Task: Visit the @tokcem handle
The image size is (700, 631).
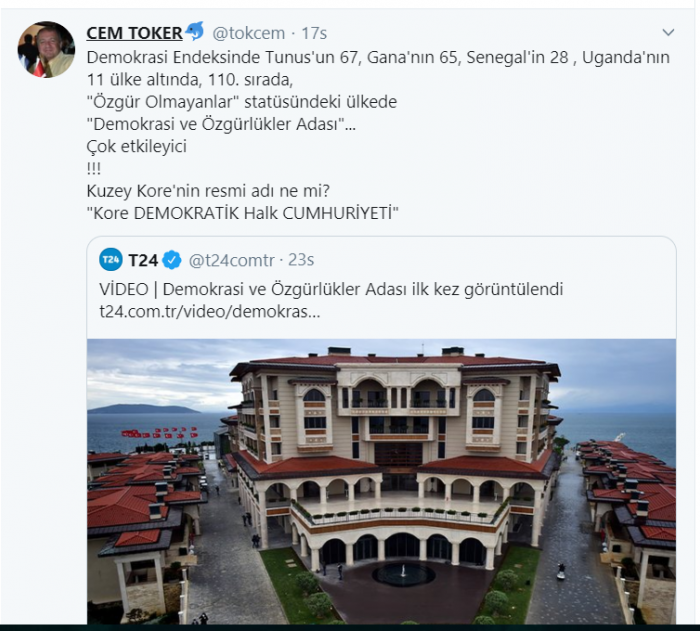Action: [248, 33]
